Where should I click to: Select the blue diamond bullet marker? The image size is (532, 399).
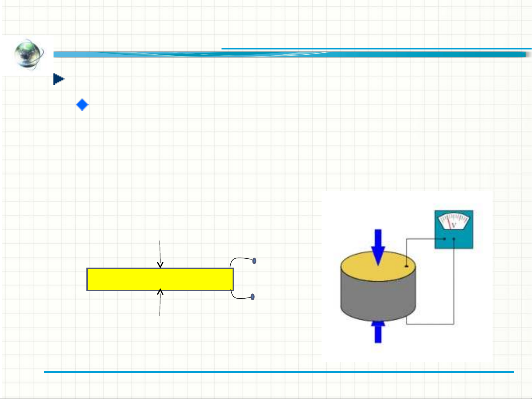[x=82, y=105]
